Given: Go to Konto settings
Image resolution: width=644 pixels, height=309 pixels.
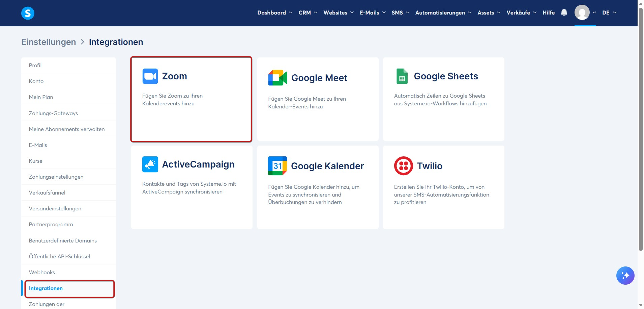Looking at the screenshot, I should pyautogui.click(x=68, y=81).
